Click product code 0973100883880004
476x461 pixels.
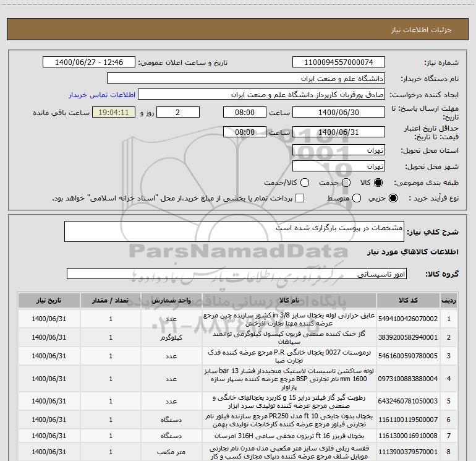(408, 379)
